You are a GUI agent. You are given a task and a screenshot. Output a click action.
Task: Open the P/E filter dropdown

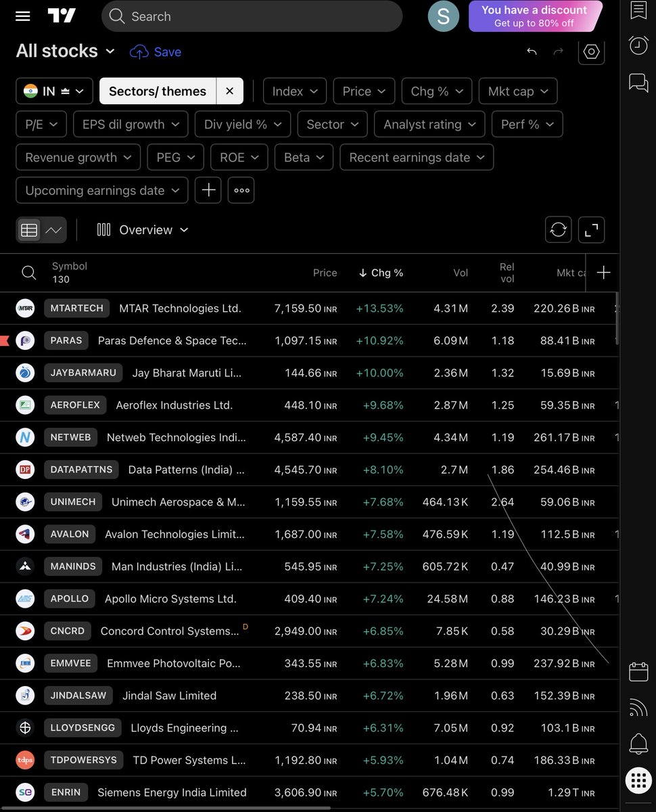41,125
